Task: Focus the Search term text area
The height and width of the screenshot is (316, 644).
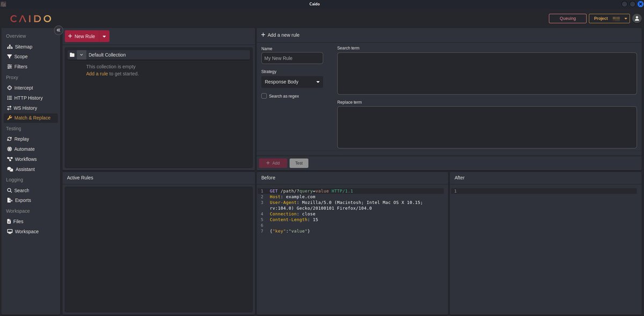Action: (487, 73)
